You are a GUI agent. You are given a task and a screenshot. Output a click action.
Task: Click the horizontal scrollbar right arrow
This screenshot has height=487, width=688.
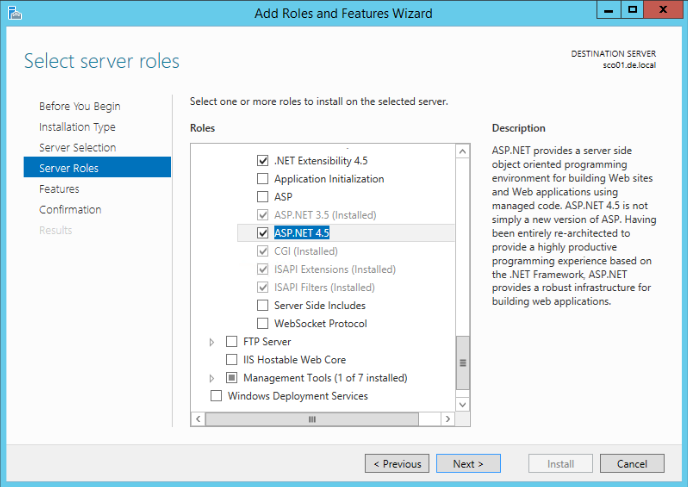click(448, 419)
